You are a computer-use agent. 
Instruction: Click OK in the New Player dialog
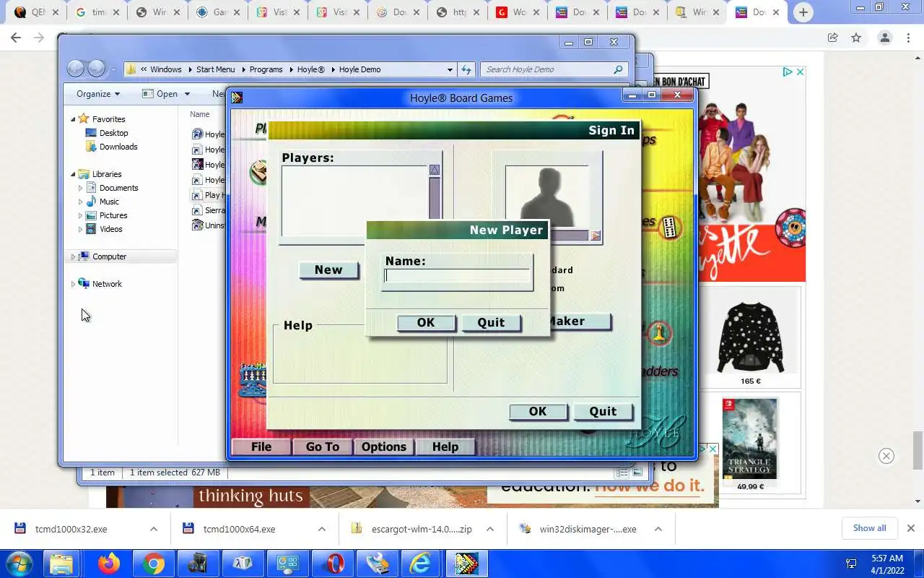(x=426, y=322)
